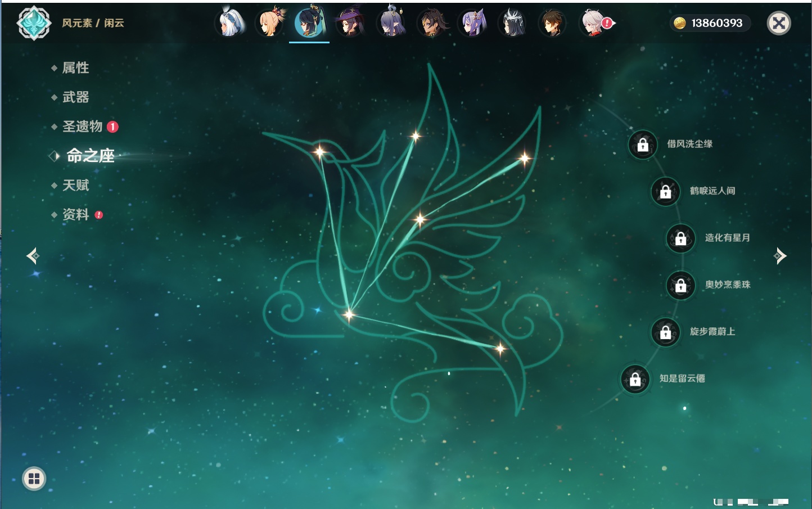Viewport: 812px width, 509px height.
Task: Select the first white-haired character portrait
Action: coord(231,24)
